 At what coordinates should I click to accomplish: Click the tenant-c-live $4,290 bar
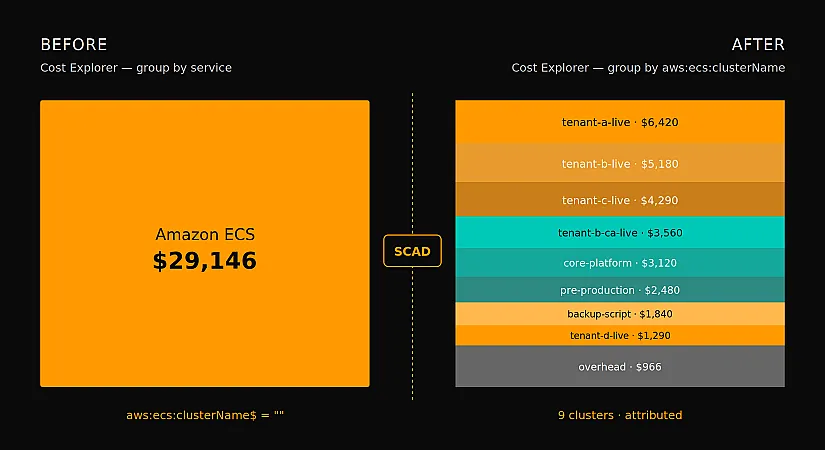[620, 199]
